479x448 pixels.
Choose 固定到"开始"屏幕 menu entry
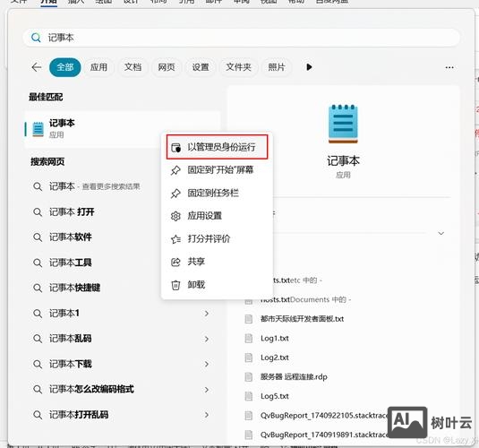218,170
